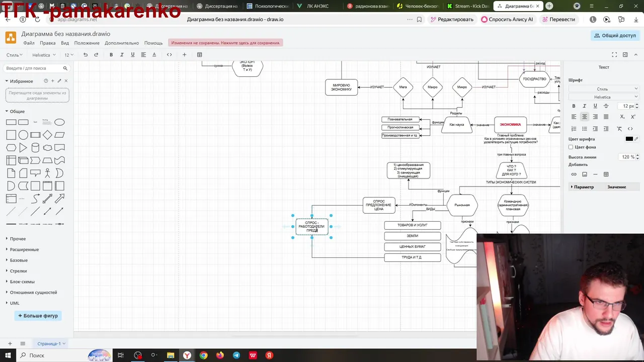Toggle italic in the top toolbar
Viewport: 644px width, 362px height.
[122, 55]
